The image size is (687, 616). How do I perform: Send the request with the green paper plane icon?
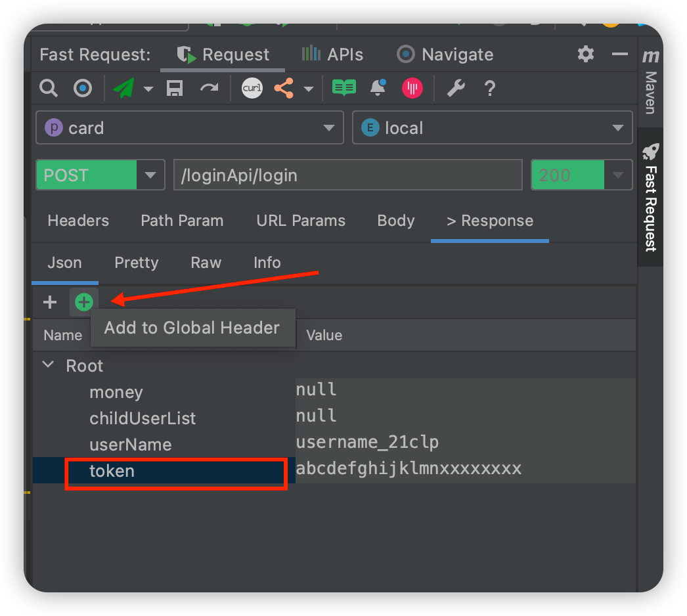(x=125, y=87)
